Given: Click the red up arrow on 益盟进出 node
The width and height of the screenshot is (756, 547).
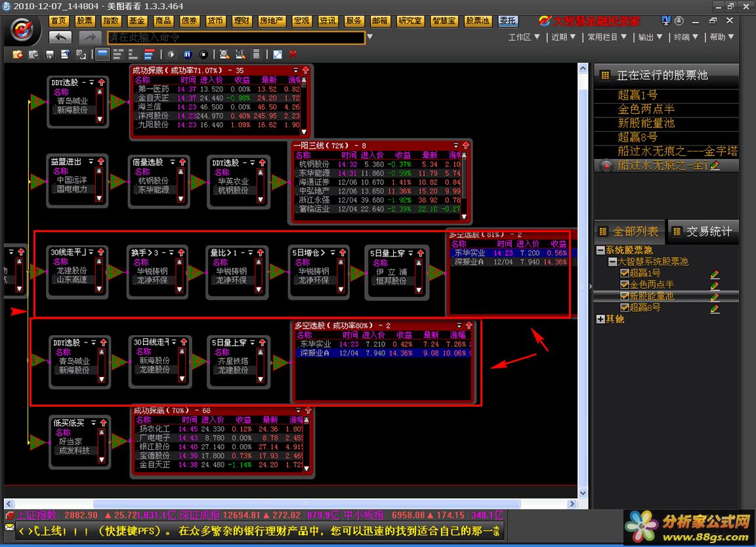Looking at the screenshot, I should coord(101,161).
